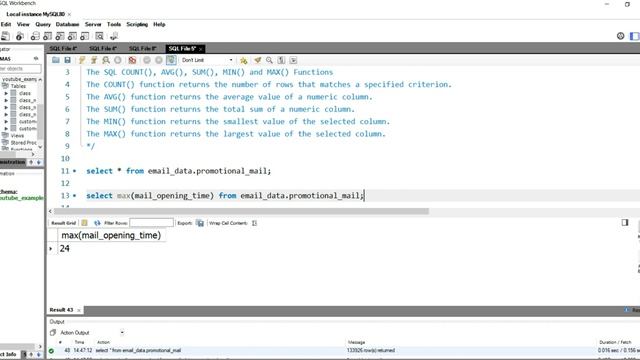Toggle result side panel visibility

(x=625, y=222)
